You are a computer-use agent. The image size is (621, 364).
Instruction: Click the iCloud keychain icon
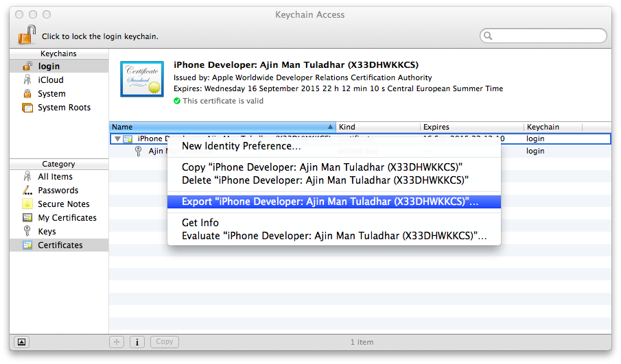pos(27,80)
